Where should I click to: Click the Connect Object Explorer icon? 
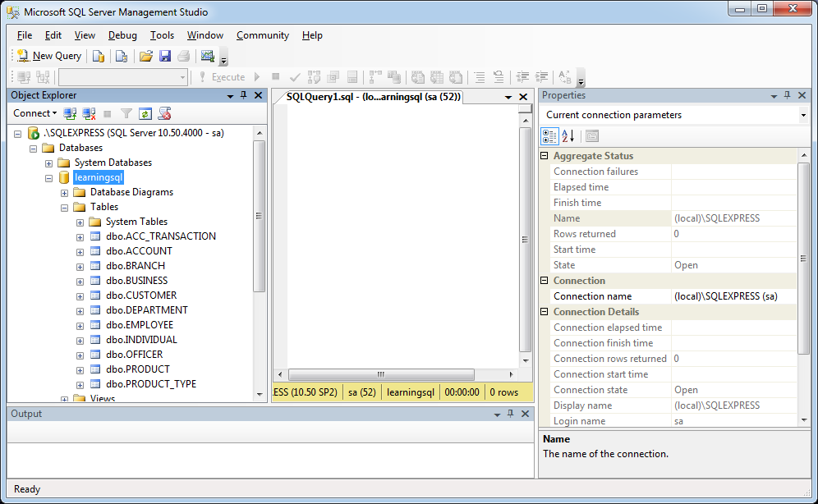coord(70,113)
